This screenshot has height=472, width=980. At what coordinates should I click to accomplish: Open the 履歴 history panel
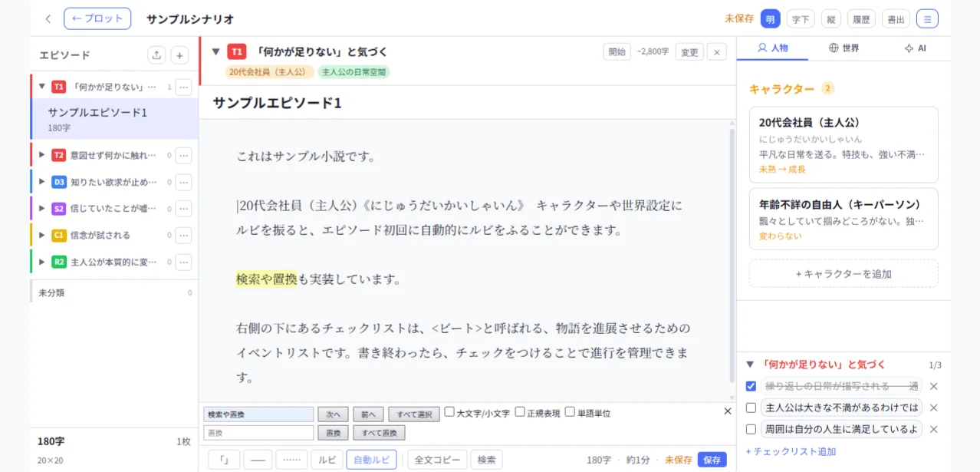tap(860, 18)
